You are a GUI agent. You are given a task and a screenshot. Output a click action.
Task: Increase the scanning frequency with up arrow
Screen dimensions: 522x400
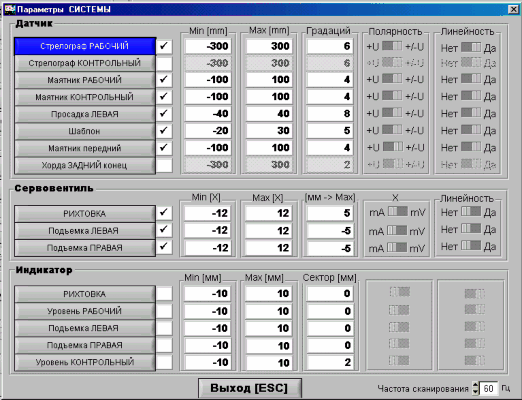pyautogui.click(x=475, y=385)
